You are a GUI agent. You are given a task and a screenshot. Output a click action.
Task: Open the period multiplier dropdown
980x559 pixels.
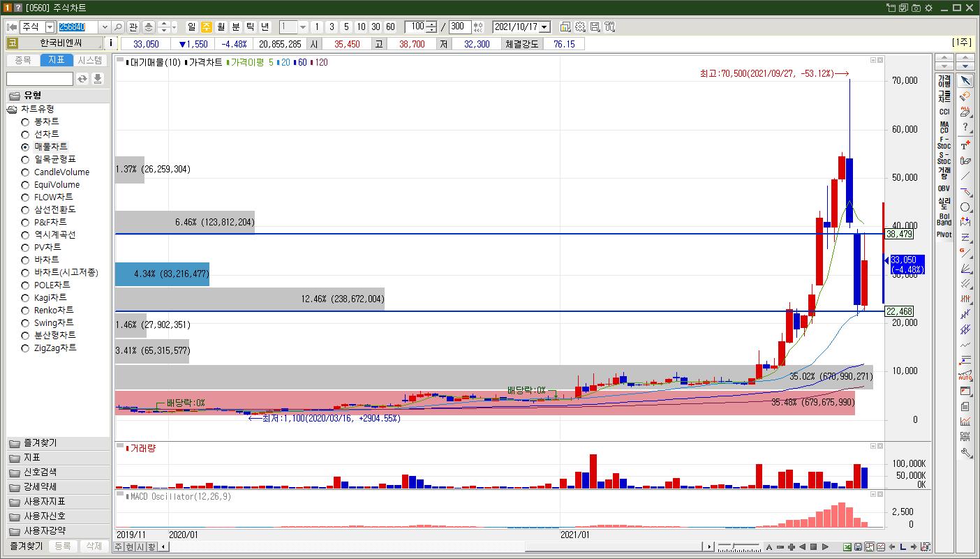tap(303, 27)
